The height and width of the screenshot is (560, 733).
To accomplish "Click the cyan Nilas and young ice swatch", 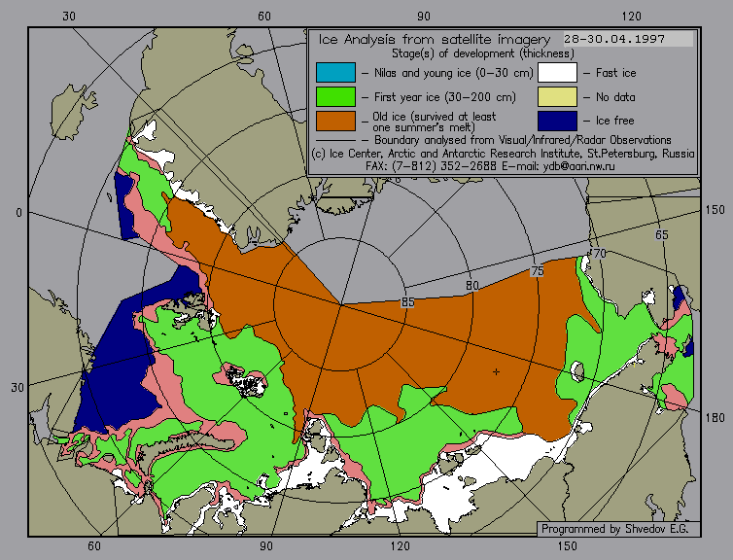I will [335, 73].
